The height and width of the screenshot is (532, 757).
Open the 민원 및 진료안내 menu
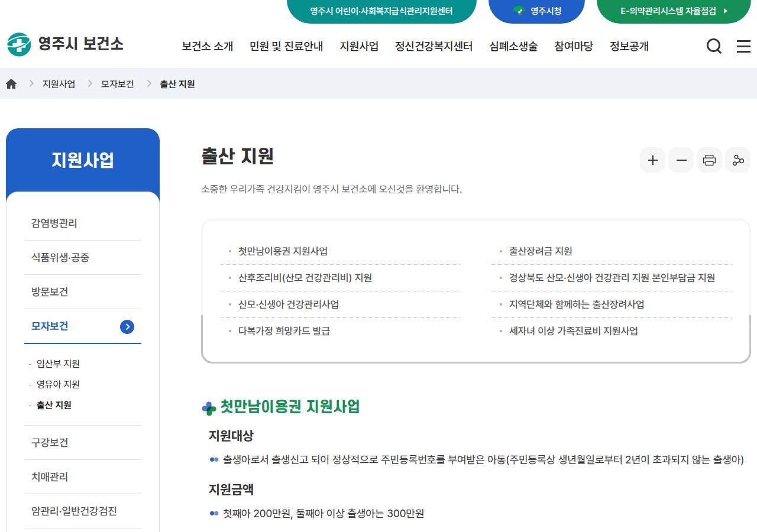pyautogui.click(x=286, y=46)
